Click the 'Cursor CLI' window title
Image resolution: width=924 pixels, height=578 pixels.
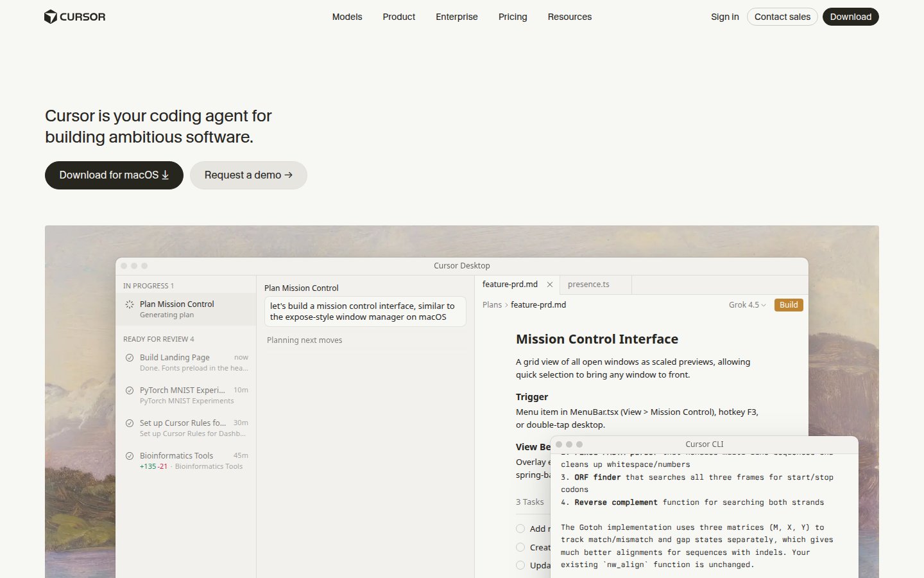(704, 444)
